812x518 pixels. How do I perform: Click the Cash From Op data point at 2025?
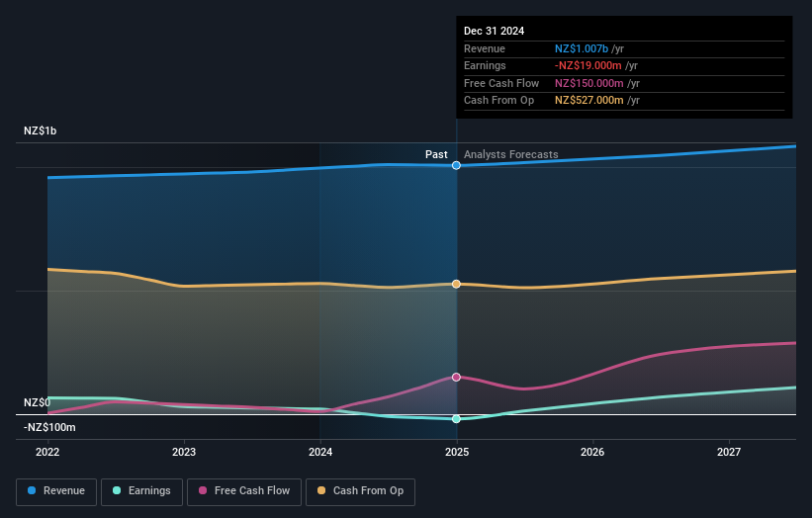(456, 284)
